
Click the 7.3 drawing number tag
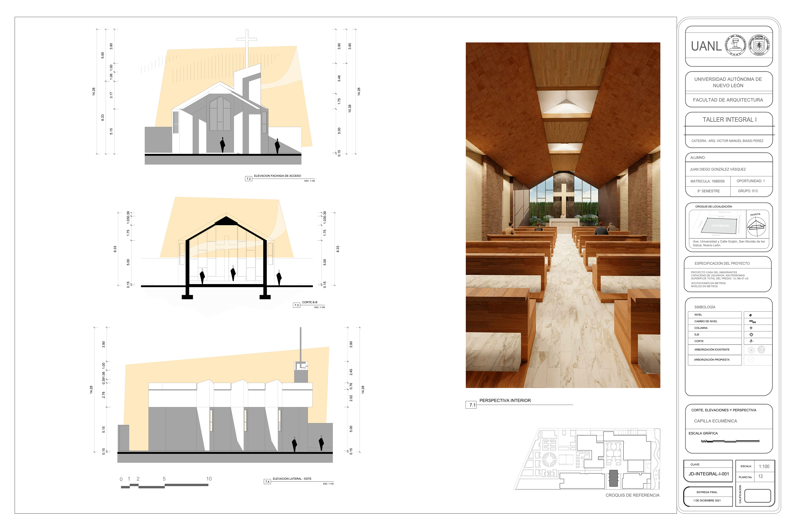point(297,305)
